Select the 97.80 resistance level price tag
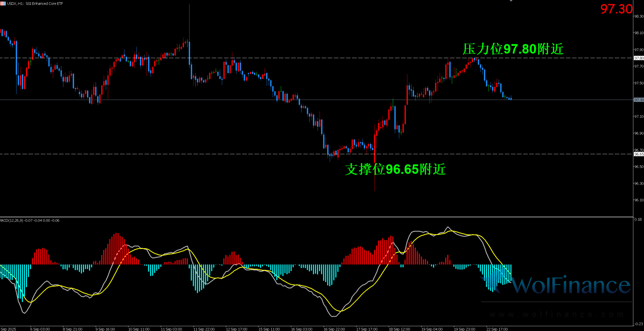This screenshot has height=331, width=644. (639, 58)
